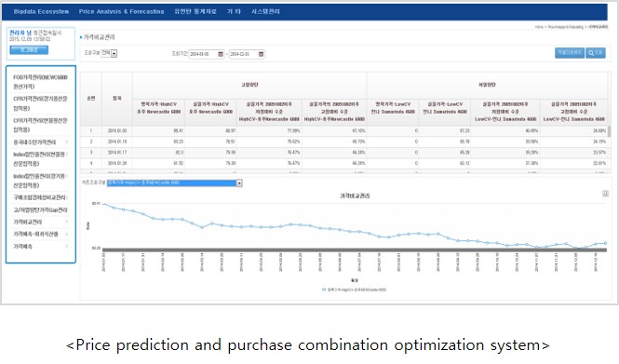Open CFR가격관리(현물용선운임적용) sidebar item

[40, 125]
